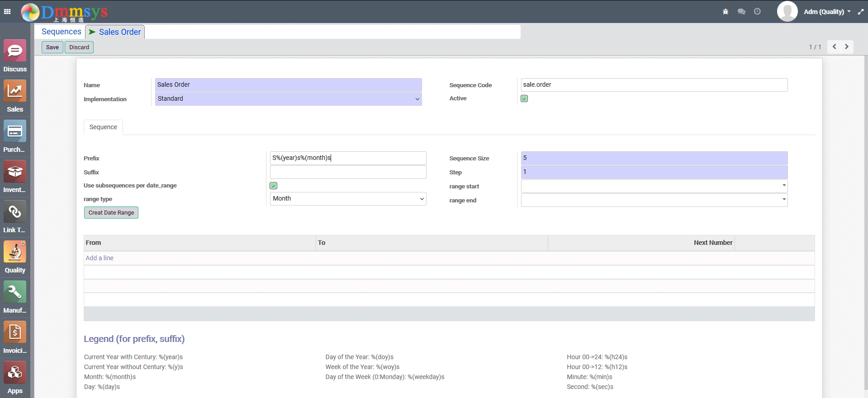Click into the Prefix field

pos(348,158)
